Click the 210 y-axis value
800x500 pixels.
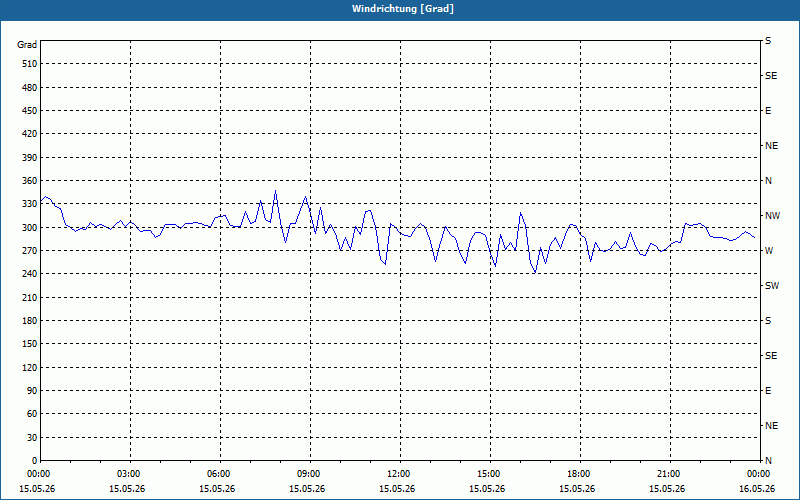(x=30, y=297)
